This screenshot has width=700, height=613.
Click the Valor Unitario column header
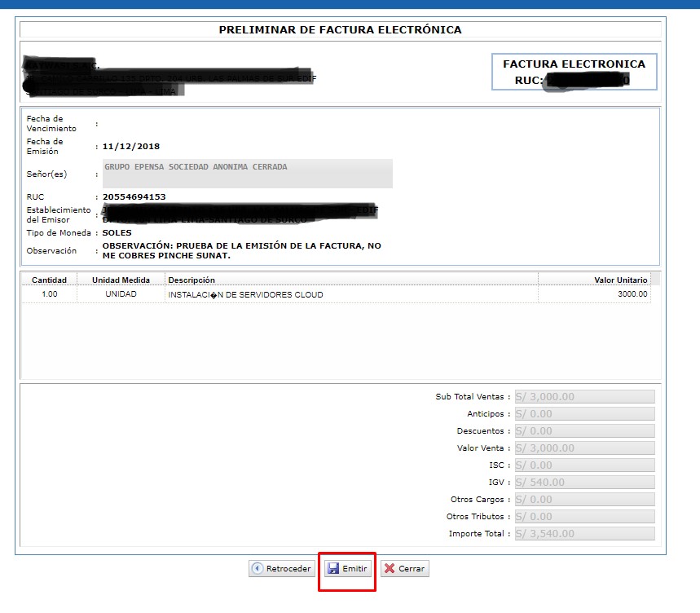click(x=595, y=280)
